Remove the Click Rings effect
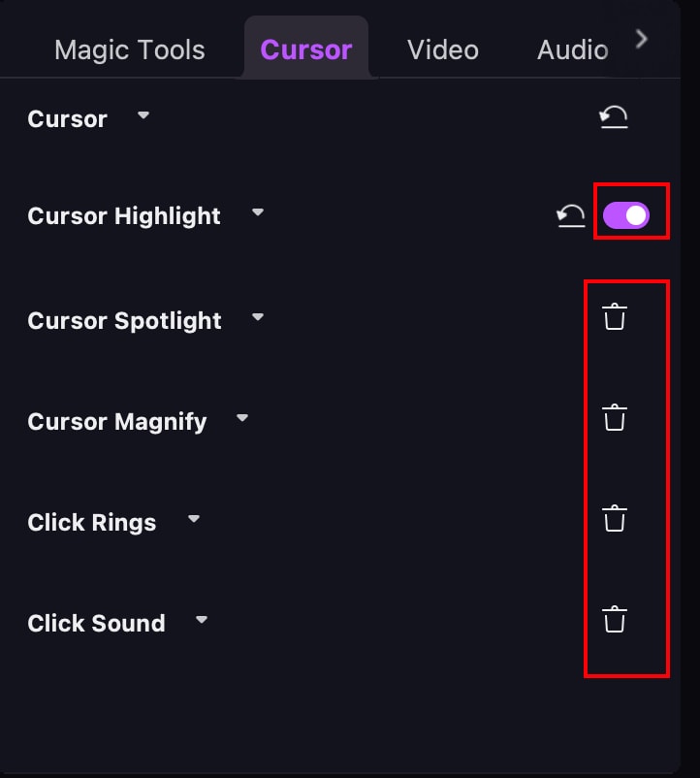The width and height of the screenshot is (700, 778). pyautogui.click(x=614, y=519)
